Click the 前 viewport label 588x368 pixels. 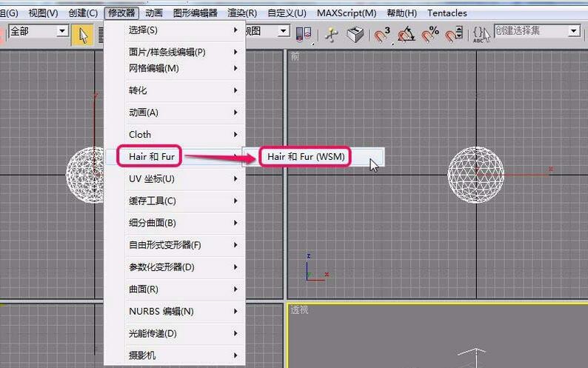click(295, 57)
